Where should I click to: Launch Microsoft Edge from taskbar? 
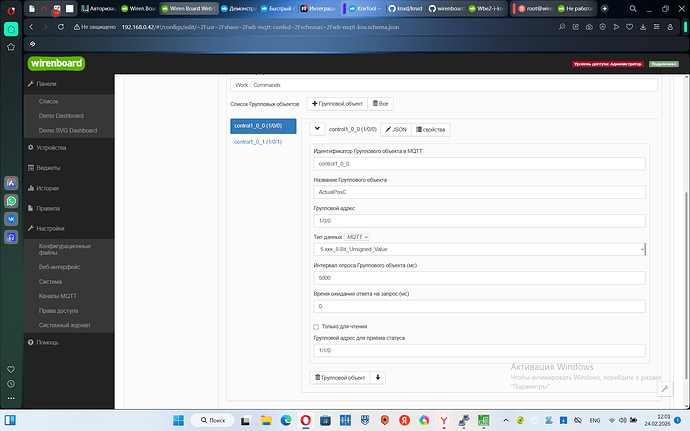[286, 420]
